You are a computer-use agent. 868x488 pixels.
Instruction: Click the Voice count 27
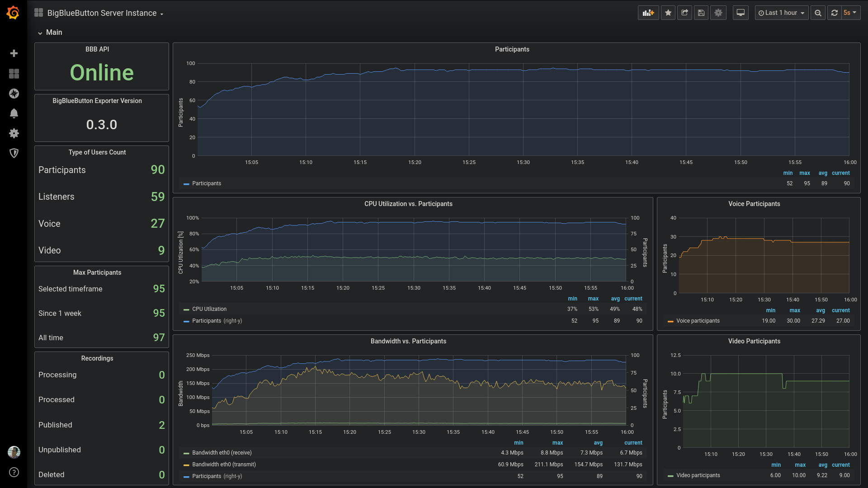coord(158,224)
